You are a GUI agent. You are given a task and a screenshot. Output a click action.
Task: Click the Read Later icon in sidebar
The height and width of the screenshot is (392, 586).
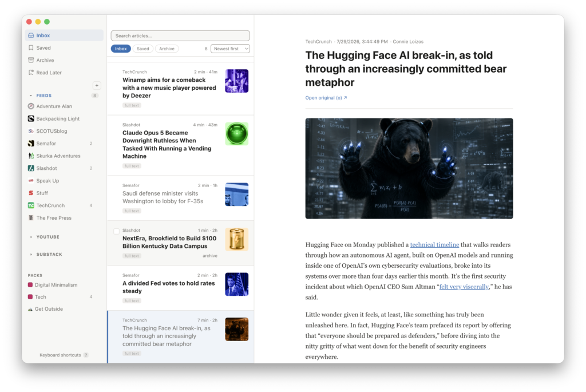point(31,73)
